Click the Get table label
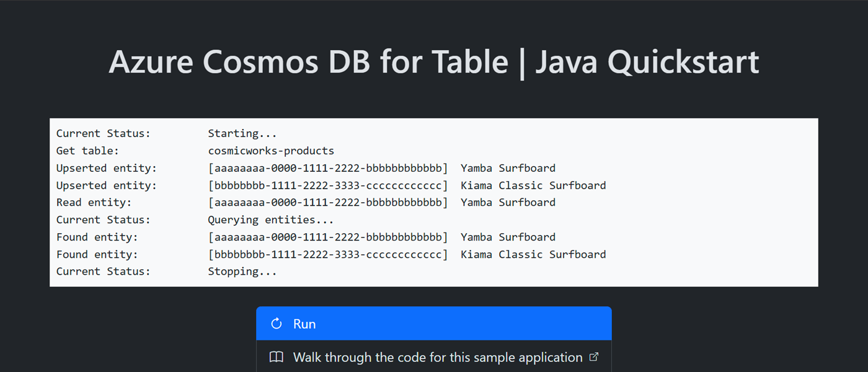This screenshot has height=372, width=868. (x=87, y=150)
